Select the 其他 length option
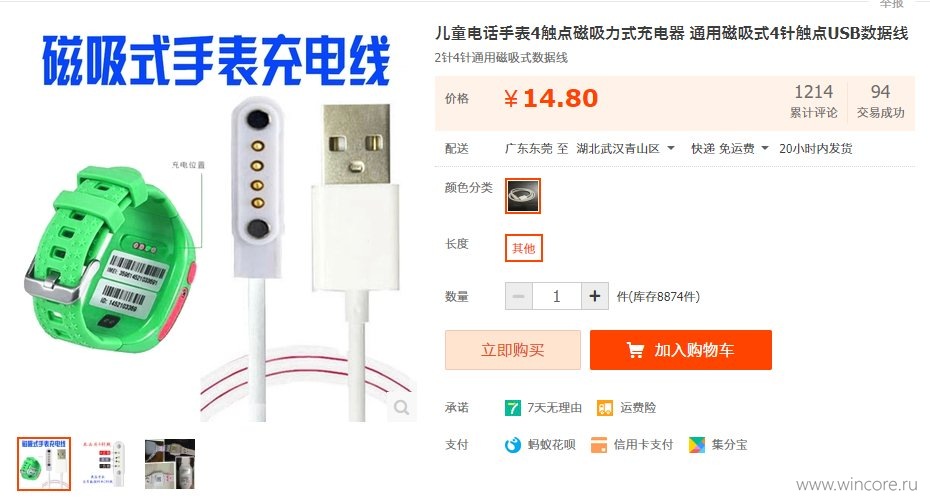Image resolution: width=930 pixels, height=504 pixels. click(x=524, y=248)
